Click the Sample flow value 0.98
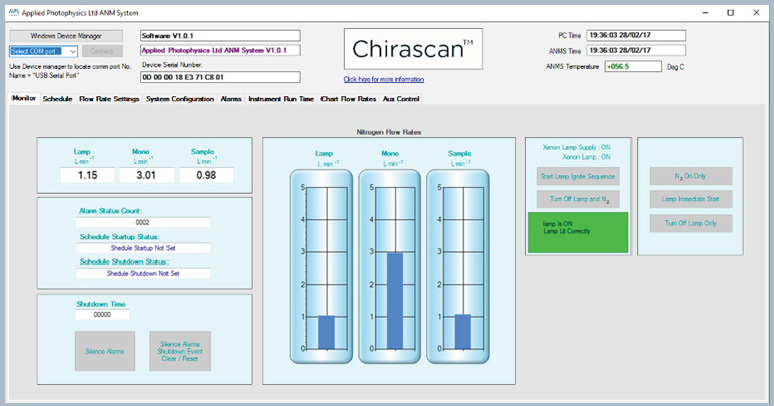 (206, 175)
